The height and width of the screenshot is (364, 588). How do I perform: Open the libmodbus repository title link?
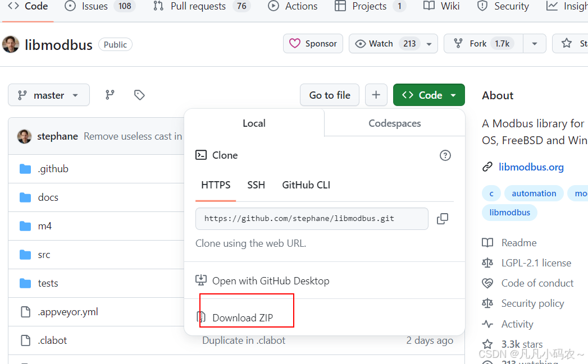58,45
